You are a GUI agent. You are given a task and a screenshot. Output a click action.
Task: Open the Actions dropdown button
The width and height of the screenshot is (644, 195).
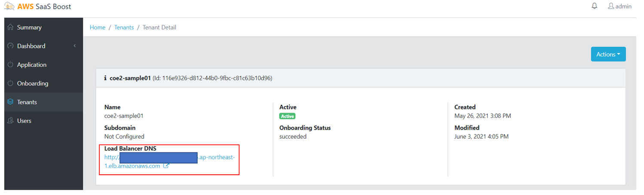[608, 54]
